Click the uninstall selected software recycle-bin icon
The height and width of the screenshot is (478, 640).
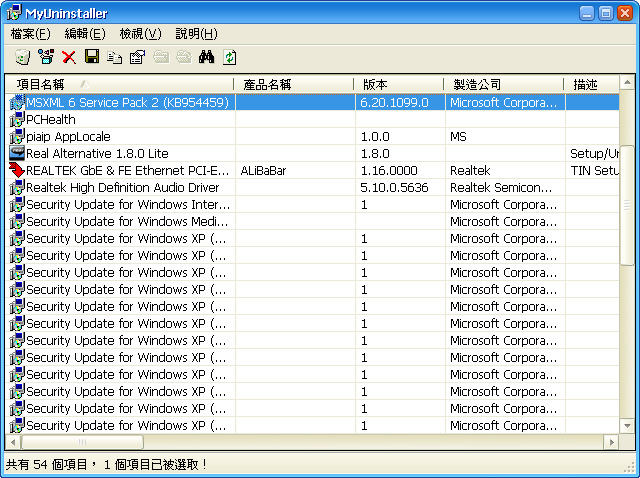23,57
